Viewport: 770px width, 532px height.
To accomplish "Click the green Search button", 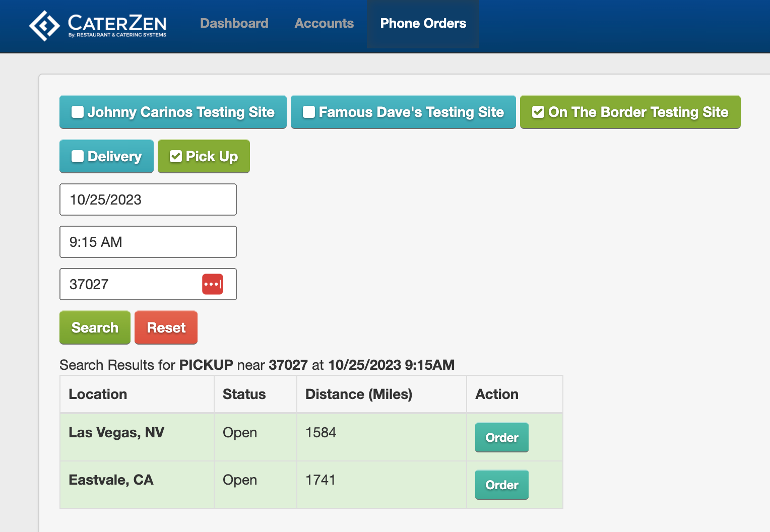I will [95, 327].
